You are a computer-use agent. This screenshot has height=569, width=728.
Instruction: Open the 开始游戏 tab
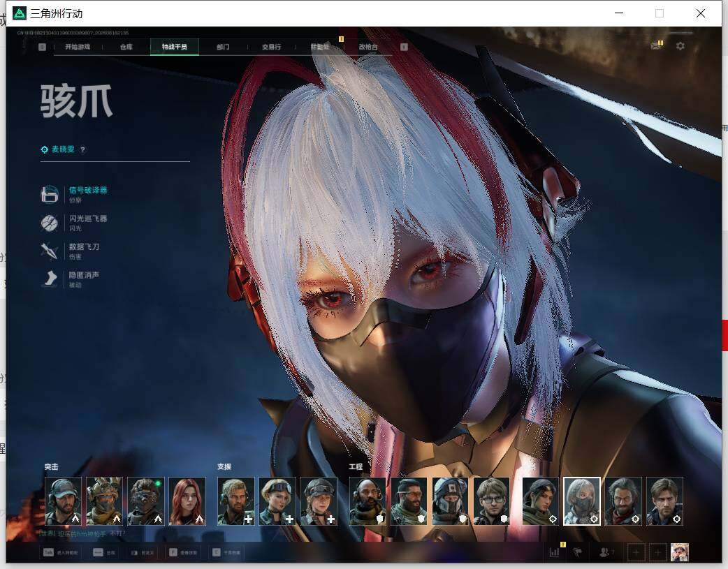(x=78, y=47)
